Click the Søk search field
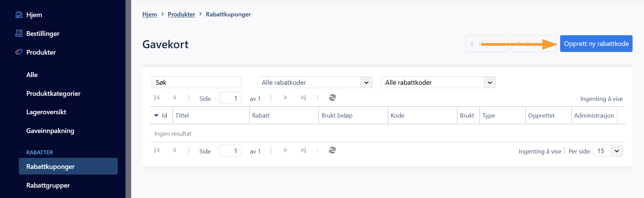The width and height of the screenshot is (644, 198). (197, 82)
